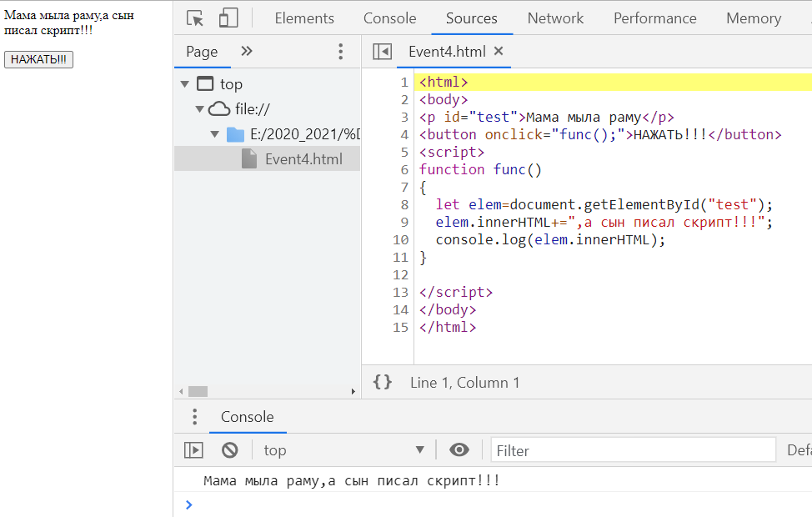Select Event4.html in the file tree
The height and width of the screenshot is (517, 812).
click(x=303, y=159)
